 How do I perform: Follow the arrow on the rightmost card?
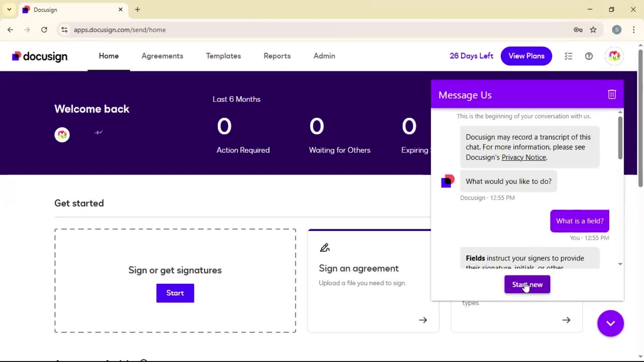566,320
